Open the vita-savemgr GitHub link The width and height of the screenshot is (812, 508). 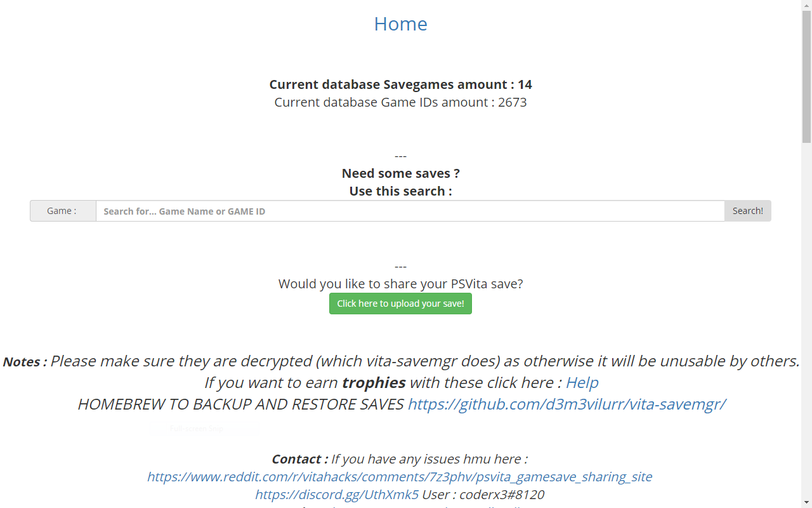point(566,404)
